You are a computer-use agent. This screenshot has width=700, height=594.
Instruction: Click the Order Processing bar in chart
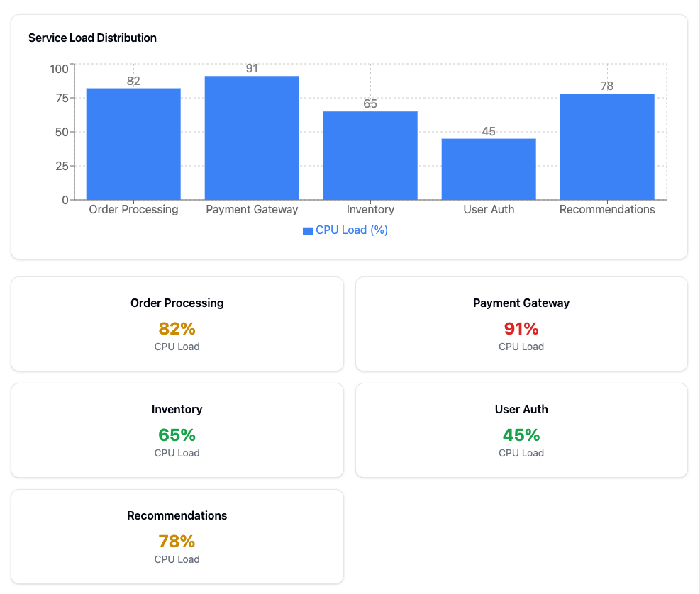point(133,144)
